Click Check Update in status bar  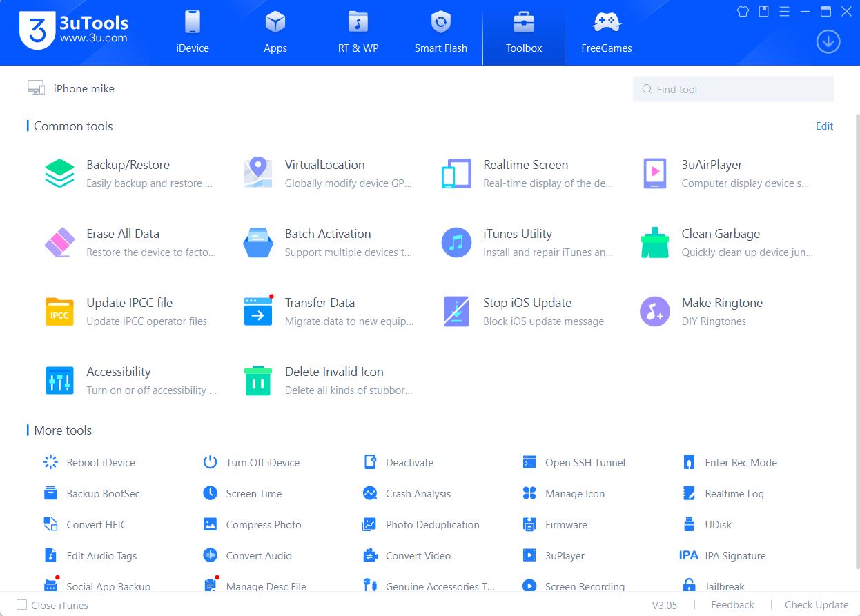coord(816,605)
